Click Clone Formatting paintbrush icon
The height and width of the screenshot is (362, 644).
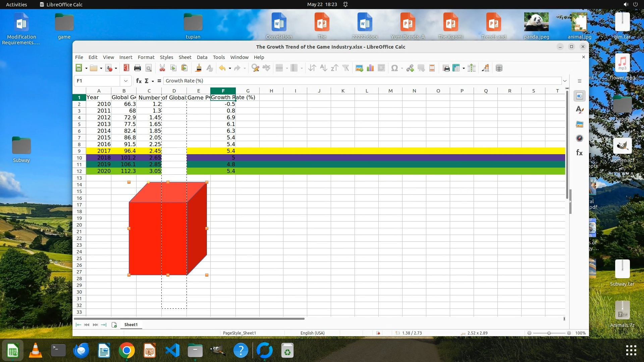198,68
